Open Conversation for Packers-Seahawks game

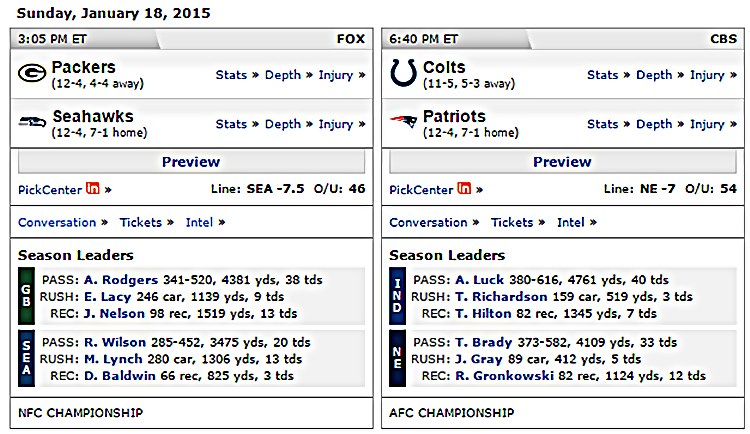(57, 223)
